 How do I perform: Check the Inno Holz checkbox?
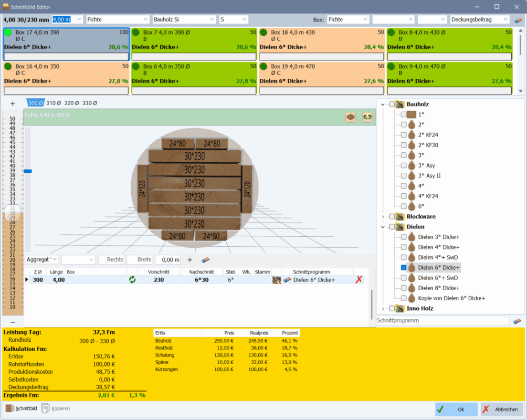pyautogui.click(x=392, y=308)
